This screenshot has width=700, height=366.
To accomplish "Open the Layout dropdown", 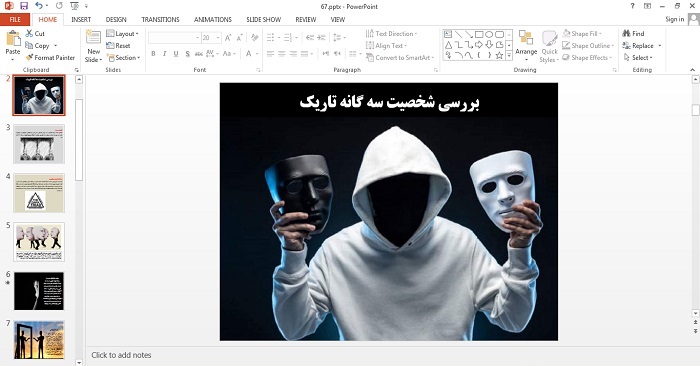I will [x=122, y=33].
